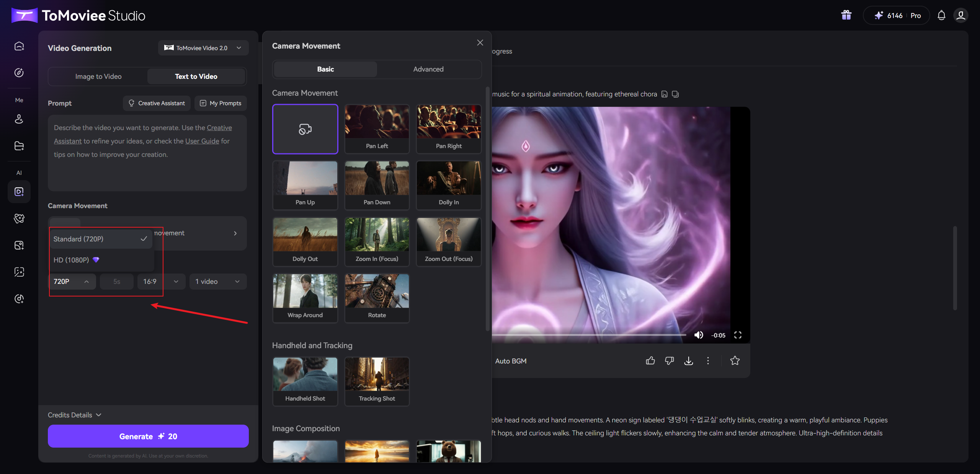This screenshot has height=474, width=980.
Task: Open the 1 video count dropdown
Action: (218, 282)
